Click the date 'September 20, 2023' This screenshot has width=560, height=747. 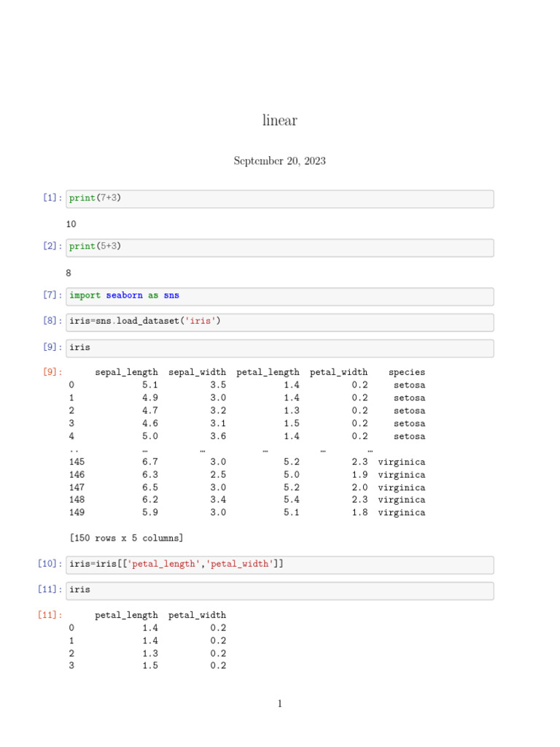click(x=279, y=161)
